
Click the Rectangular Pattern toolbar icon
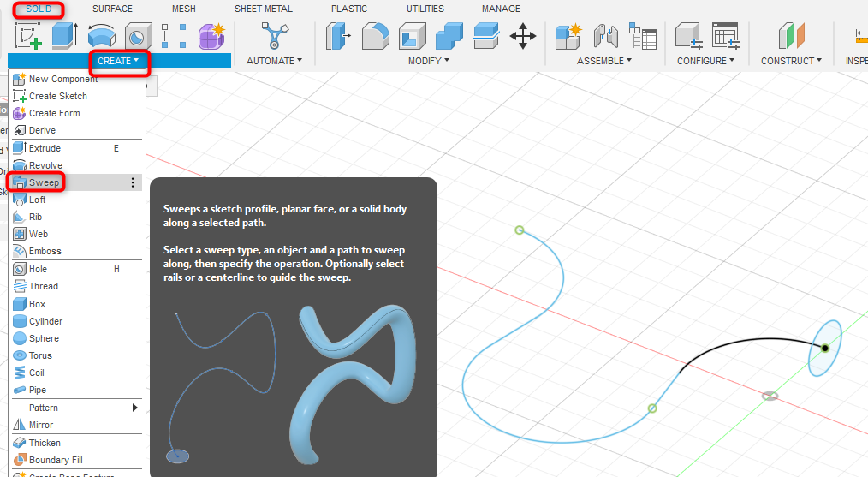tap(174, 36)
